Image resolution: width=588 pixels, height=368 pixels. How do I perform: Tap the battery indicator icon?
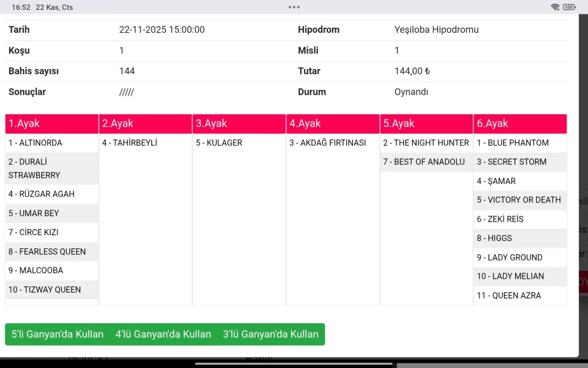click(x=569, y=7)
